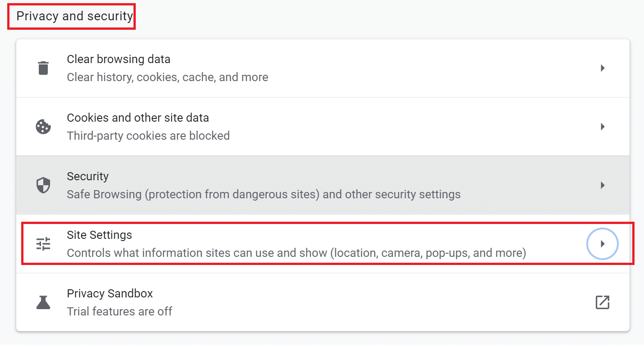The height and width of the screenshot is (347, 644).
Task: Expand the Cookies row using its arrow
Action: 603,127
